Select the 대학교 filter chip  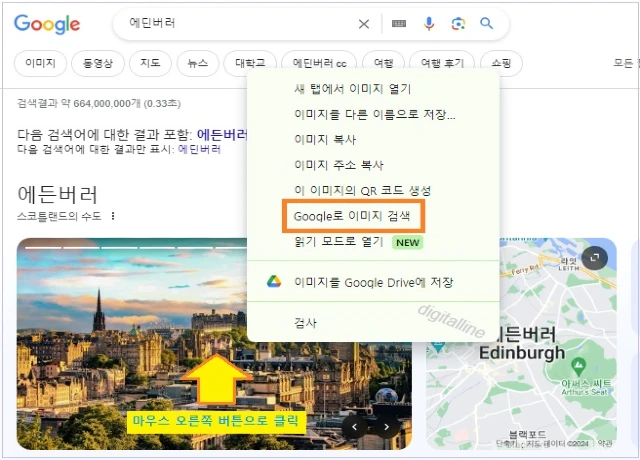[250, 63]
